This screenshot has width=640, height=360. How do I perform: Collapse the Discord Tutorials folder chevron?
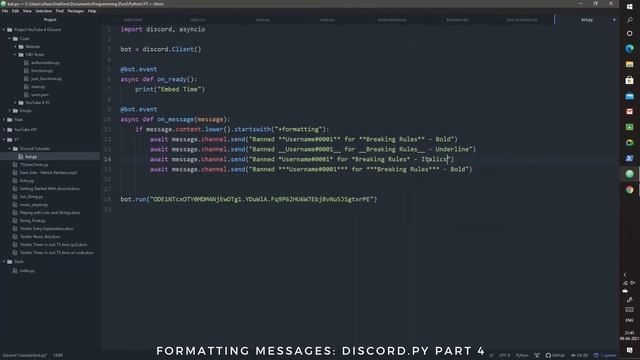coord(10,149)
